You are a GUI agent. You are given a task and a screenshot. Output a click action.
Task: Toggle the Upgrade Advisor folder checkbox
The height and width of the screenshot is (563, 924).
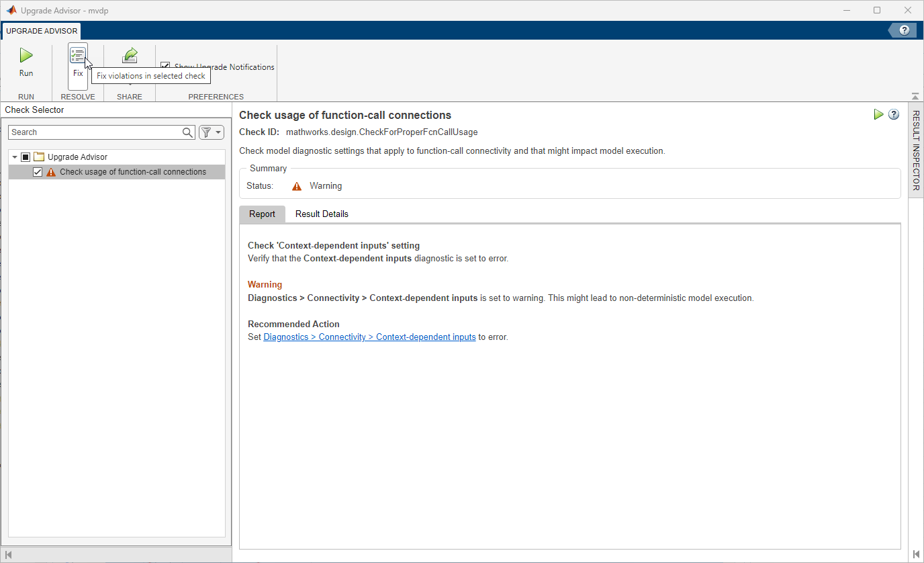(x=26, y=156)
